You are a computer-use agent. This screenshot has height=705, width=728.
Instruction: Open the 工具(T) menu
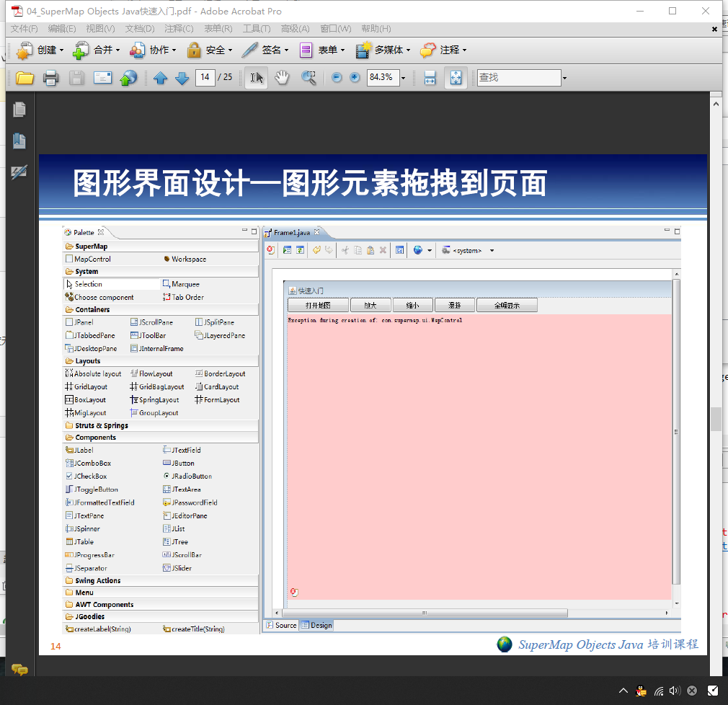tap(257, 29)
